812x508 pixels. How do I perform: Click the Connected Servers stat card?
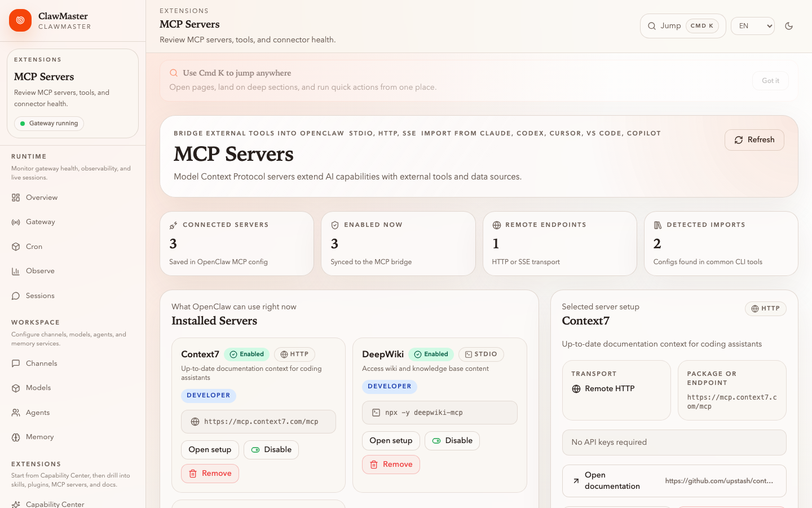pos(237,244)
